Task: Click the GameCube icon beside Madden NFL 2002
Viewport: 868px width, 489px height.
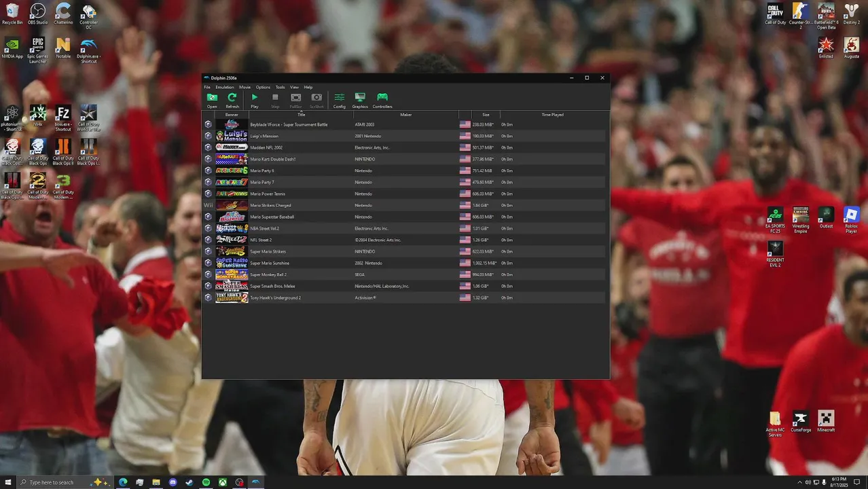Action: tap(209, 147)
